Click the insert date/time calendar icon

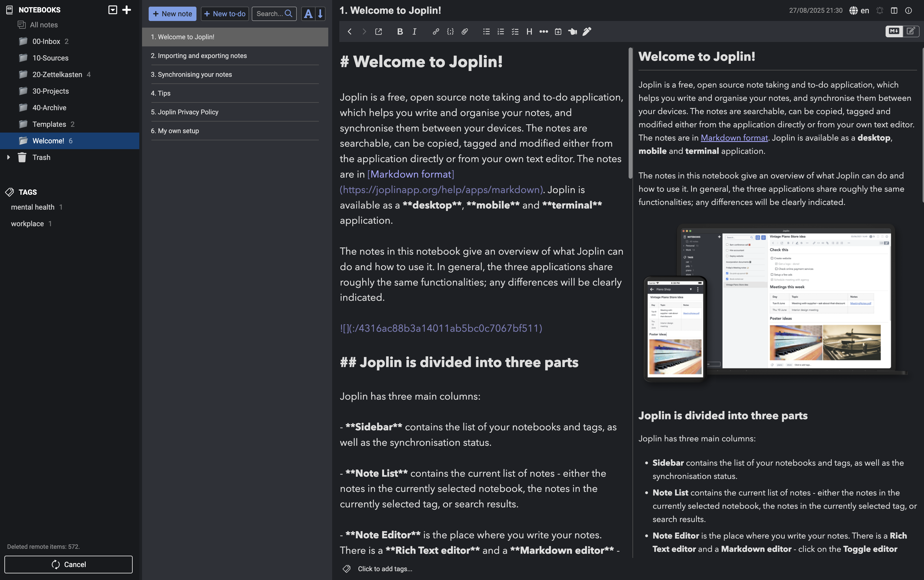click(558, 31)
